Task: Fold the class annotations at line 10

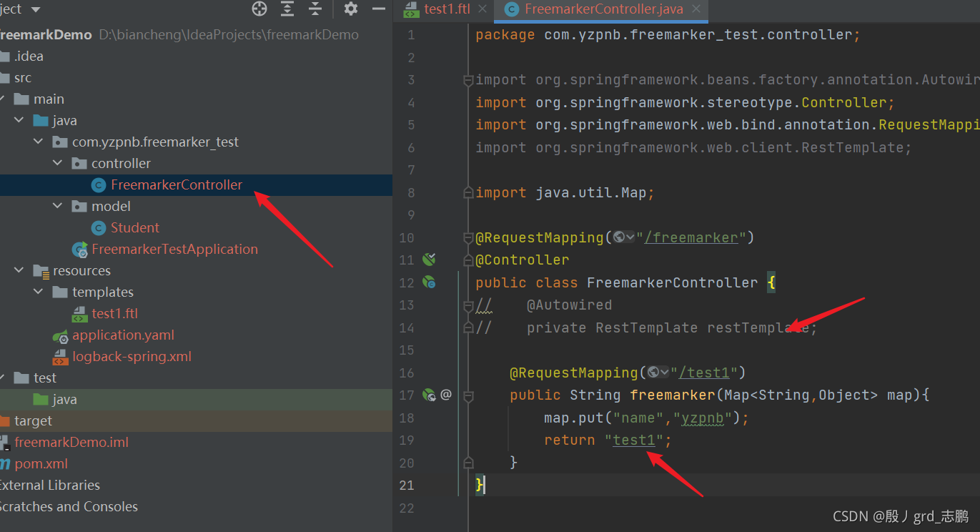Action: 468,238
